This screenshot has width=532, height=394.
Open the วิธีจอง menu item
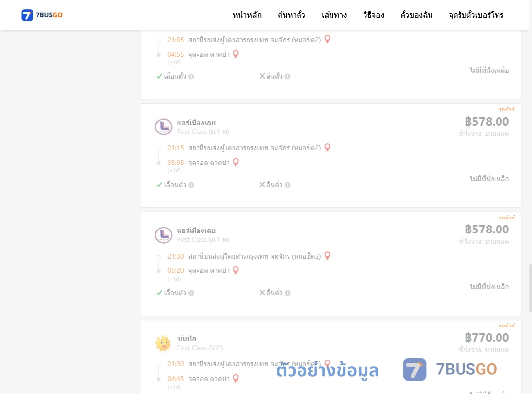[x=373, y=15]
